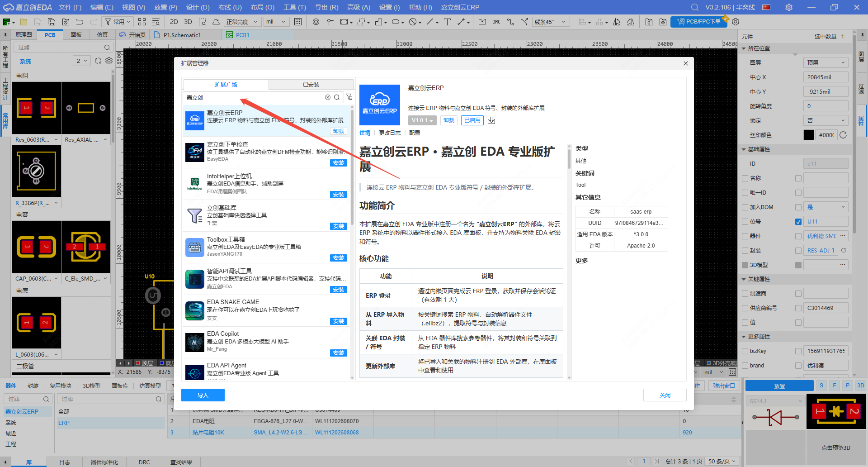Click 卸载 next to the version selector

coord(449,120)
